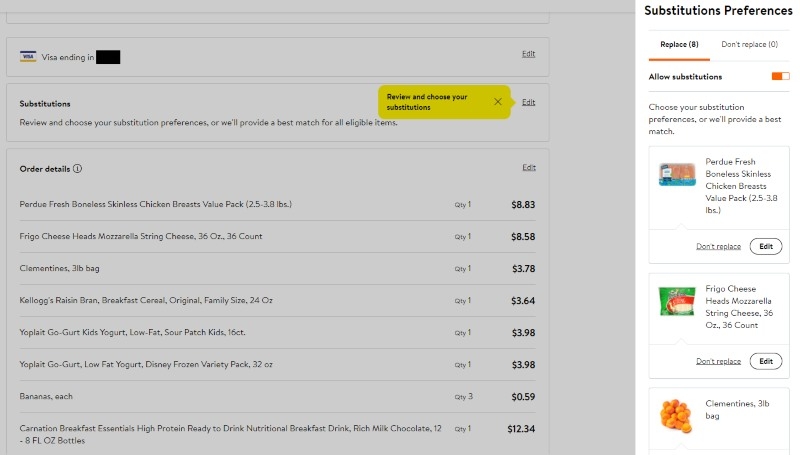Viewport: 800px width, 455px height.
Task: Edit the Substitutions section
Action: [x=529, y=102]
